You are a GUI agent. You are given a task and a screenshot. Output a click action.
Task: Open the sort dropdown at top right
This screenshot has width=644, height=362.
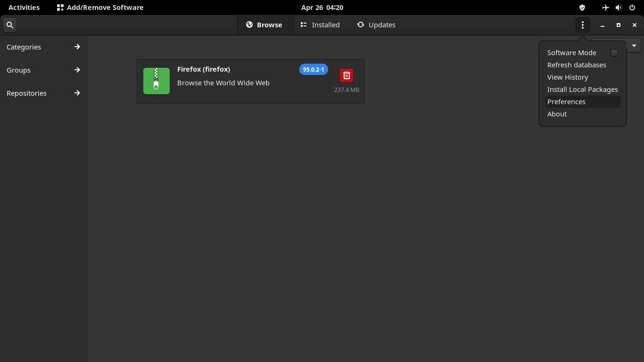[634, 45]
